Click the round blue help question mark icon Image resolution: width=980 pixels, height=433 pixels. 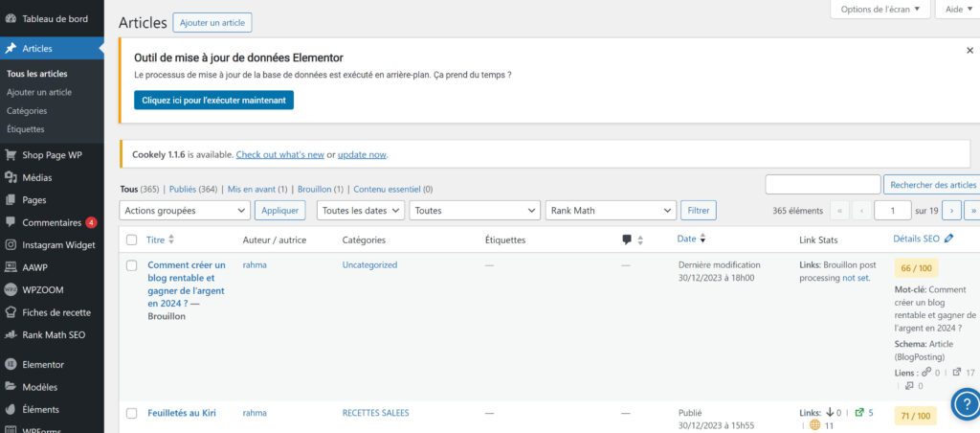(967, 404)
